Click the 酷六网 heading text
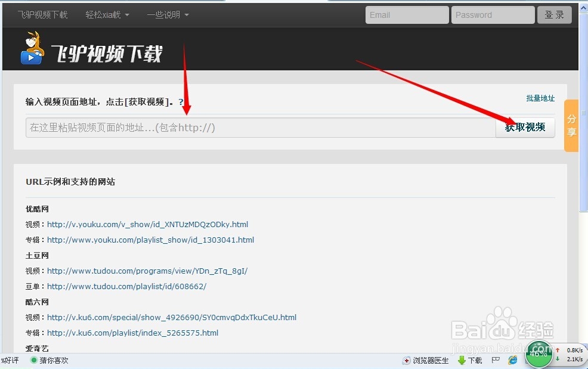 click(x=37, y=302)
